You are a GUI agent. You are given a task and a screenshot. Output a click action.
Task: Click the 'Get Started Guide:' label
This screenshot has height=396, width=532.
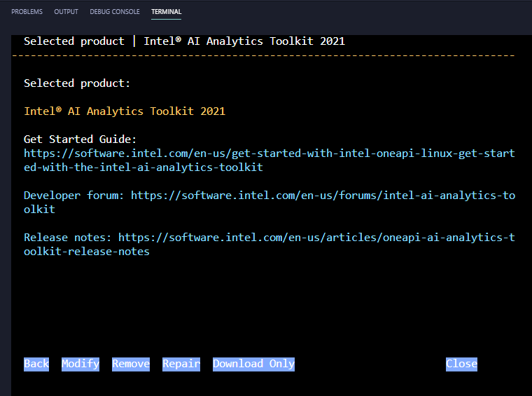tap(80, 139)
